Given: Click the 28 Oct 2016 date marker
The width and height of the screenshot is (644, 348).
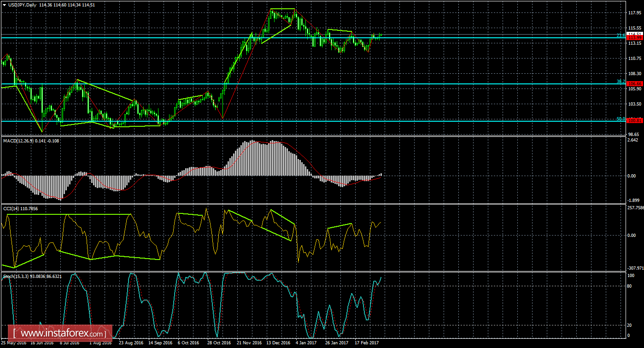Looking at the screenshot, I should pyautogui.click(x=219, y=343).
